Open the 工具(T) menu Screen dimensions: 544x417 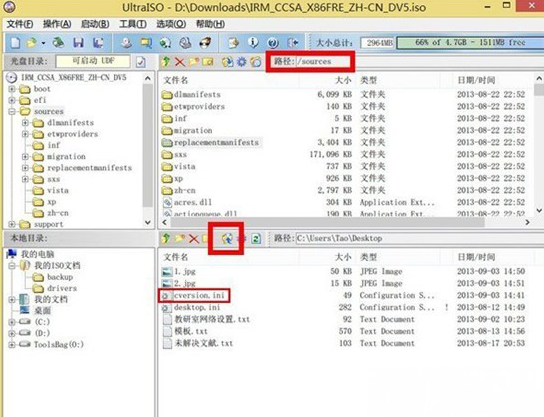tap(133, 24)
